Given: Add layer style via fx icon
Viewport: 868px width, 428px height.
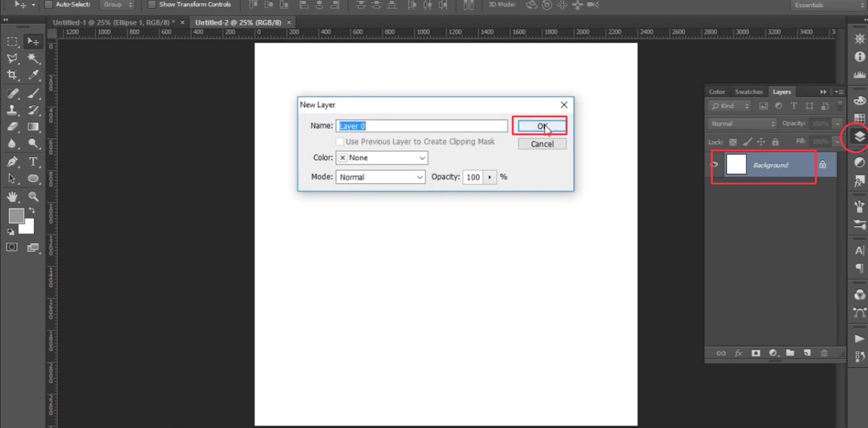Looking at the screenshot, I should click(738, 353).
